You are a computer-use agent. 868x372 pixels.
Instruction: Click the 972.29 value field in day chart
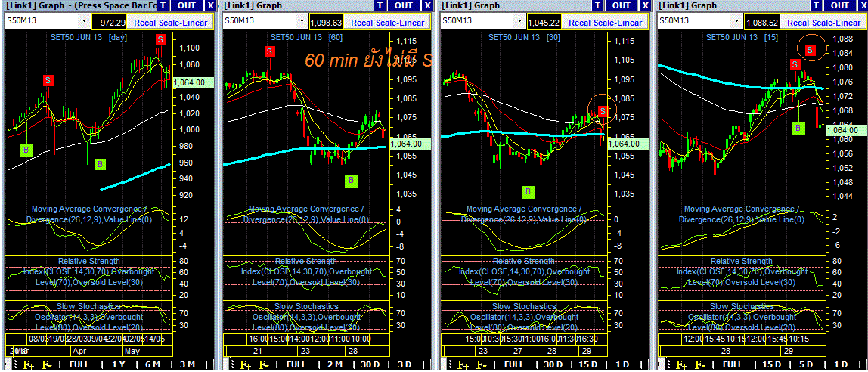pos(110,22)
